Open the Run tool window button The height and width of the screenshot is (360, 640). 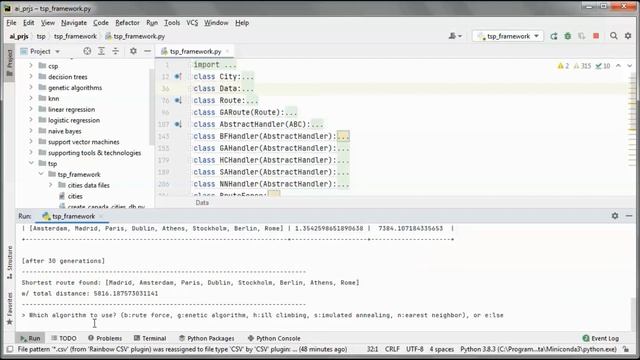pos(30,338)
